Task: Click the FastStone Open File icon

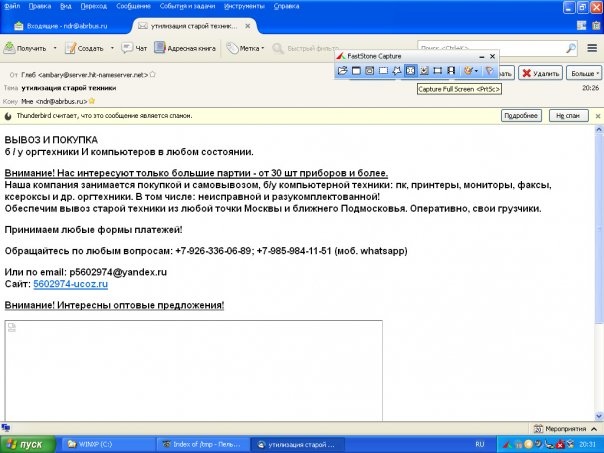Action: click(x=342, y=71)
